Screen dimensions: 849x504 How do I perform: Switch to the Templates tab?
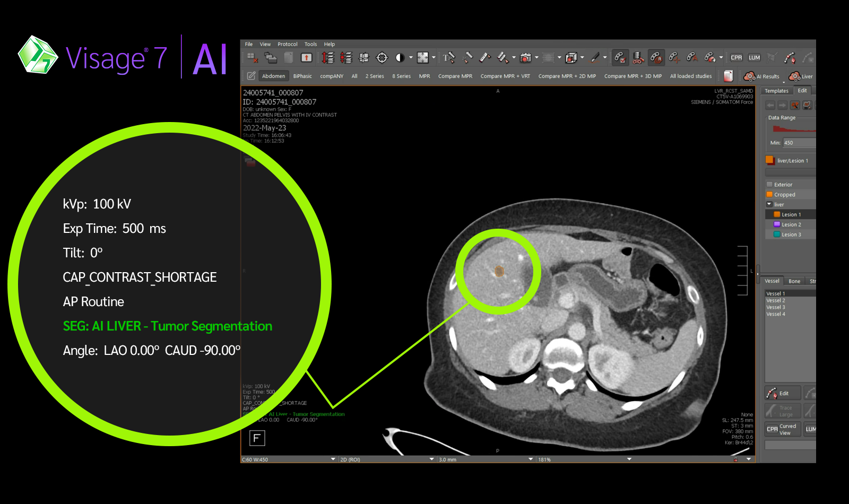[776, 91]
